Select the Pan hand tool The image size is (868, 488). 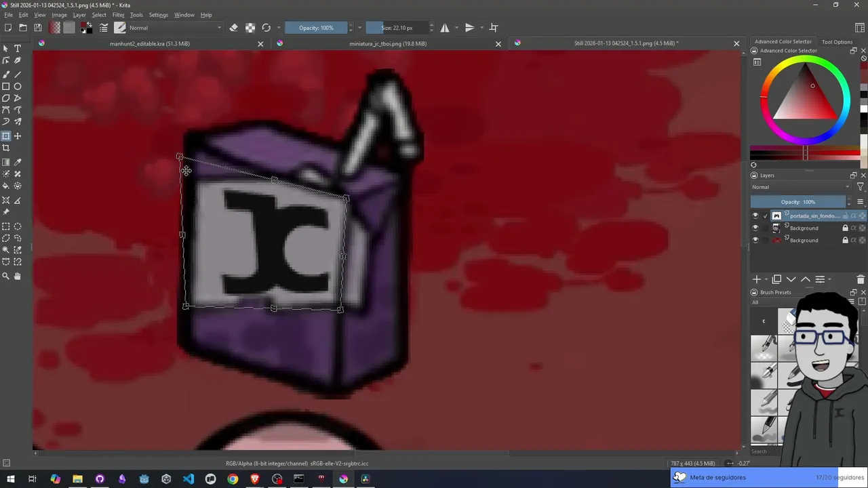(18, 276)
